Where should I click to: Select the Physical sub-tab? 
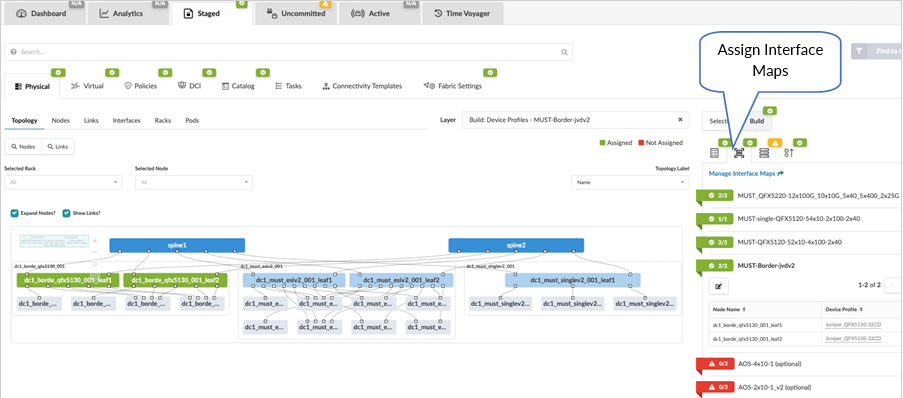(x=32, y=86)
